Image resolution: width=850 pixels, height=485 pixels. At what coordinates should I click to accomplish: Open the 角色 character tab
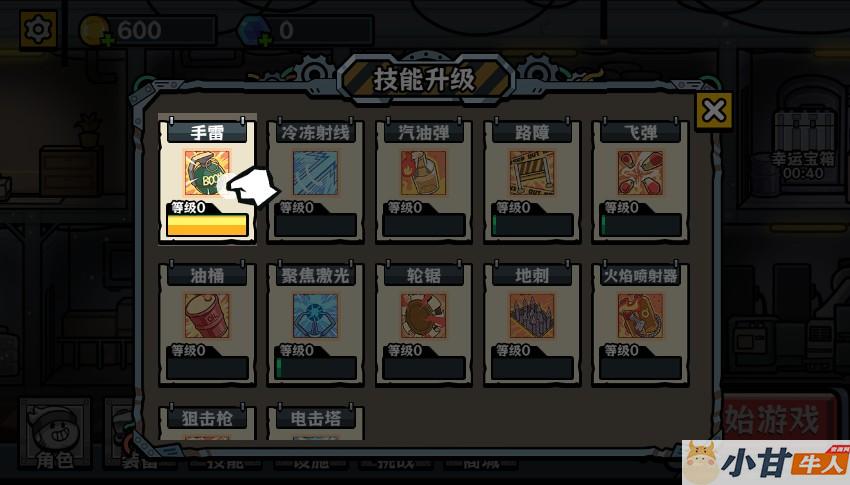coord(54,434)
